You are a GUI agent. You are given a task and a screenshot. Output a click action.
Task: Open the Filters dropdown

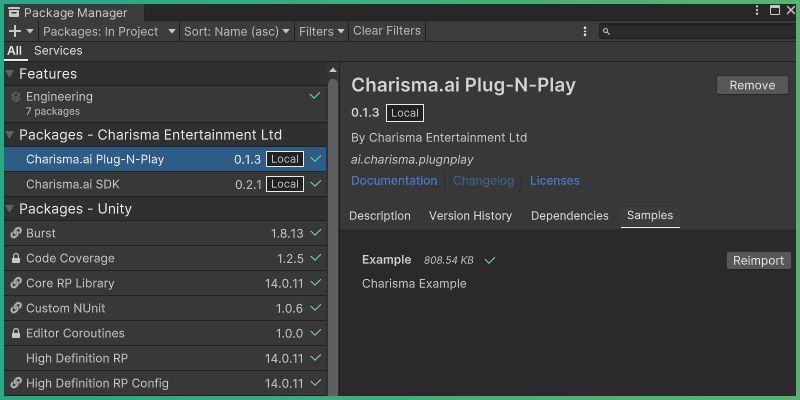click(x=321, y=31)
